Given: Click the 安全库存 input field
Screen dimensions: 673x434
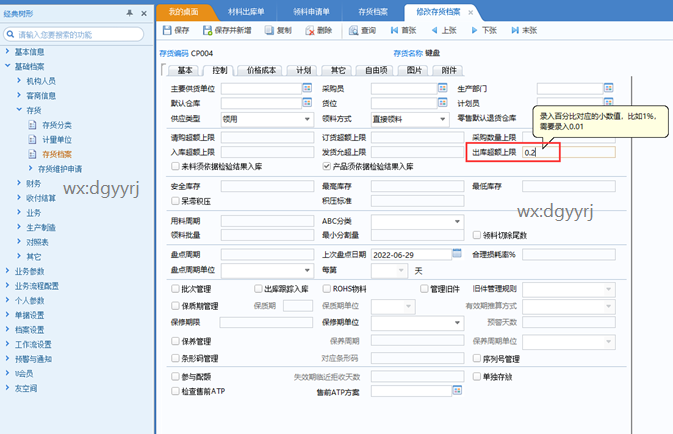Looking at the screenshot, I should 267,186.
